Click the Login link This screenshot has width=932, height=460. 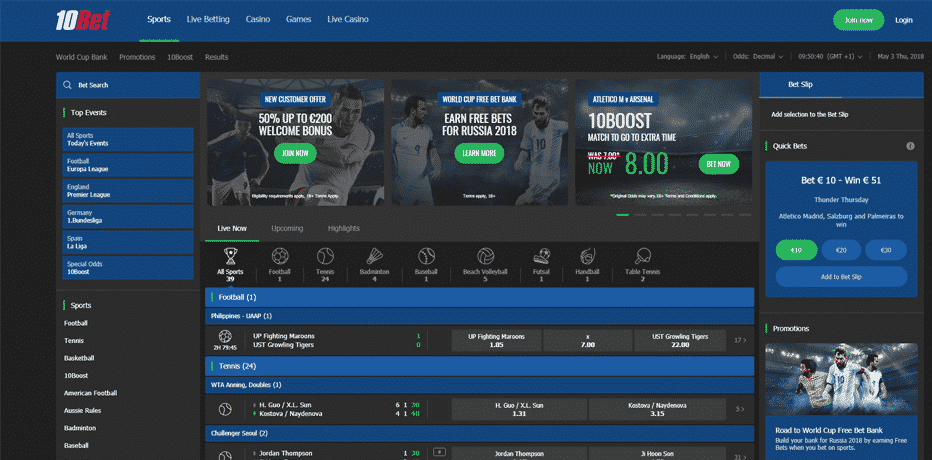pyautogui.click(x=903, y=20)
